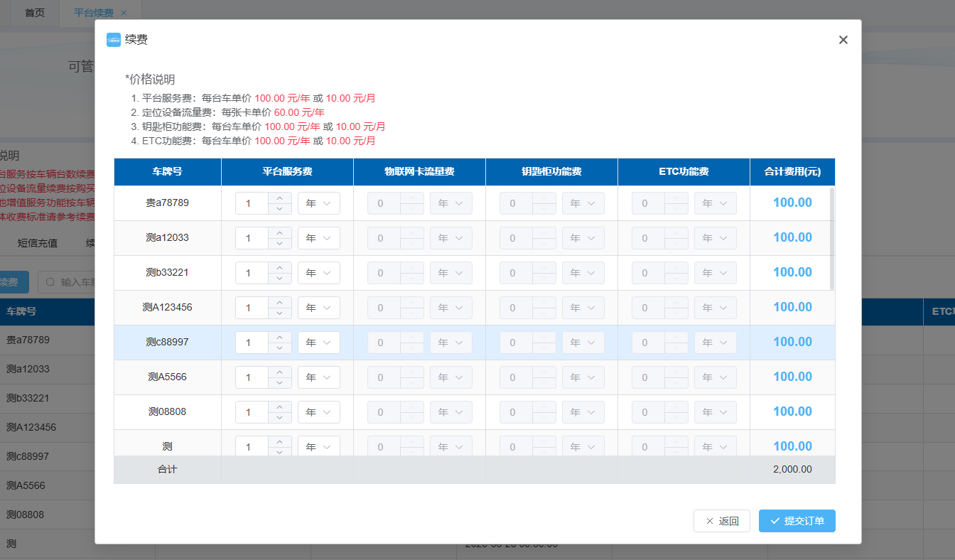This screenshot has width=955, height=560.
Task: Increase 平台服务费 quantity for 贵a78789
Action: tap(280, 198)
